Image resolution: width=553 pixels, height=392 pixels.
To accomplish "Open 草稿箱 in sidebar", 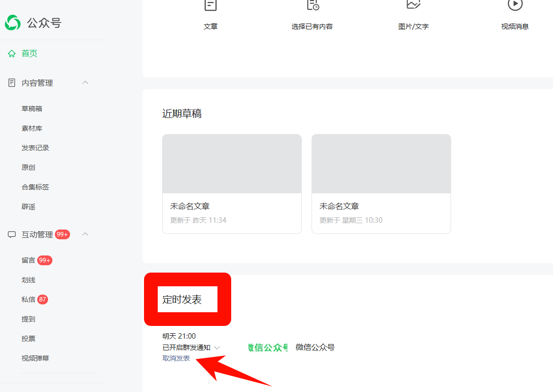I will click(32, 109).
